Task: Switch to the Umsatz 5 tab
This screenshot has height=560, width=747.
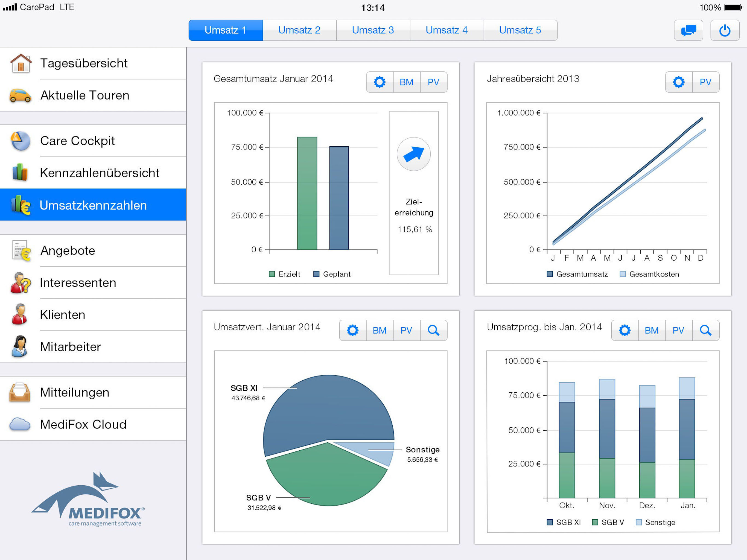Action: pos(520,30)
